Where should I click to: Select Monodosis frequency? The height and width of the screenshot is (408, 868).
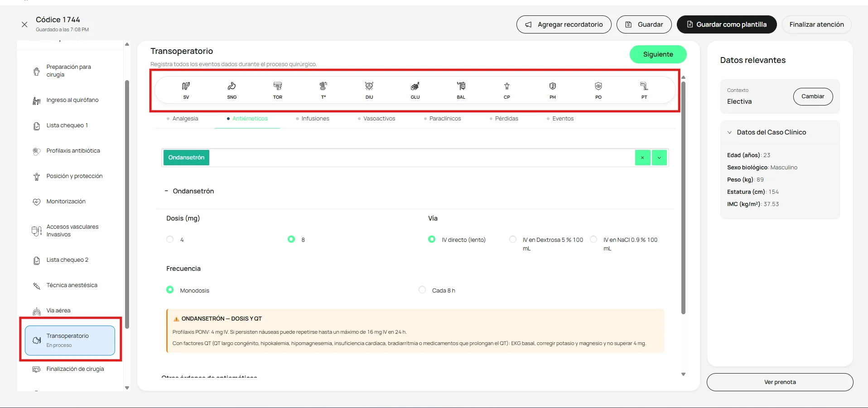(170, 289)
